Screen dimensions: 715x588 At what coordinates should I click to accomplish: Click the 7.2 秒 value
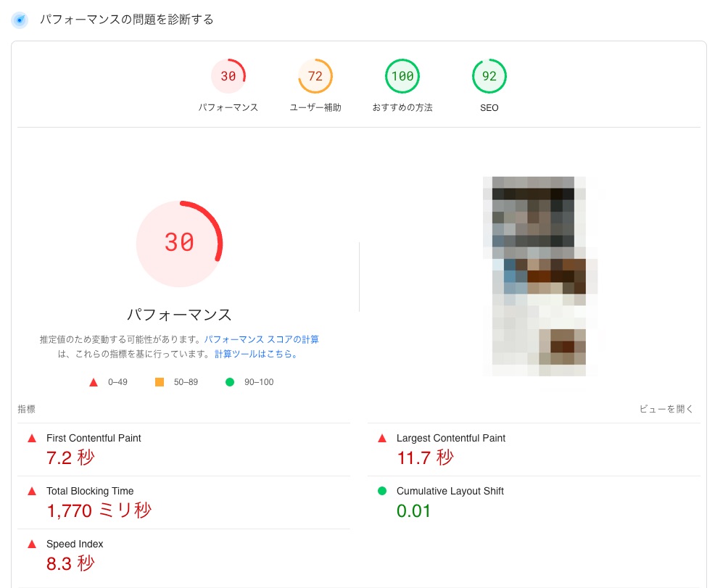[x=70, y=457]
